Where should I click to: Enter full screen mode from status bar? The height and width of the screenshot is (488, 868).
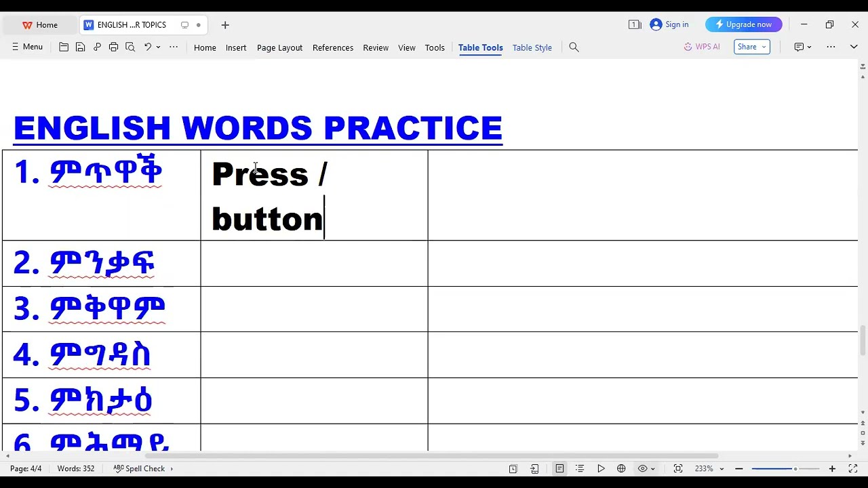tap(853, 468)
